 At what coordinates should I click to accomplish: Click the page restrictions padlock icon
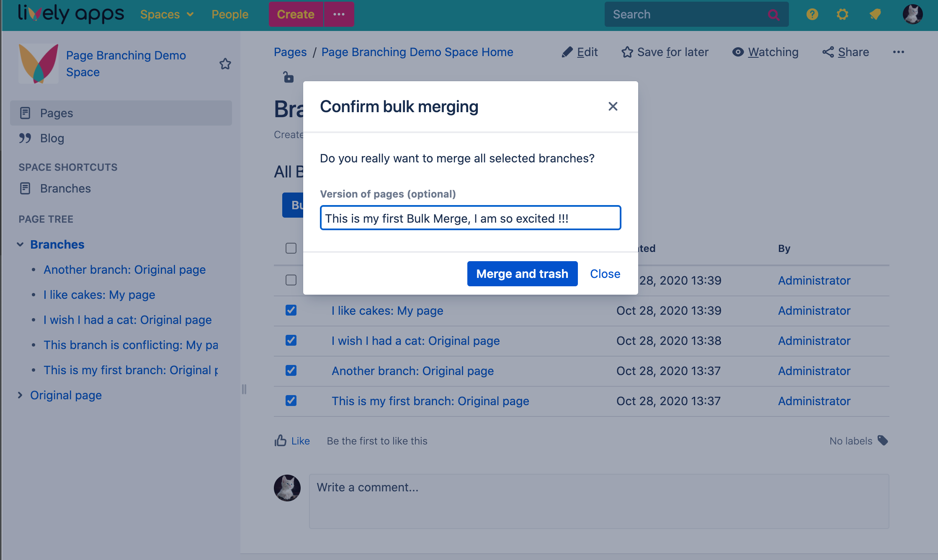click(289, 77)
